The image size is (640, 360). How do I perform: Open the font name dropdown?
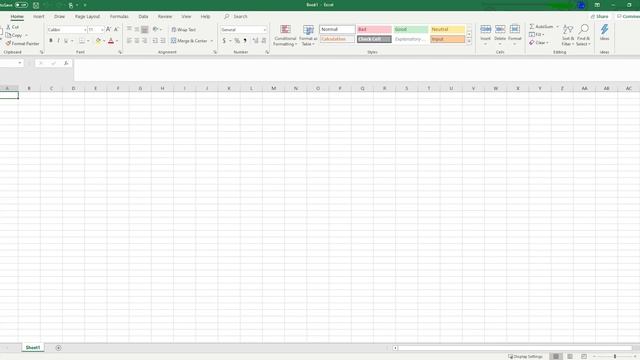pos(85,30)
